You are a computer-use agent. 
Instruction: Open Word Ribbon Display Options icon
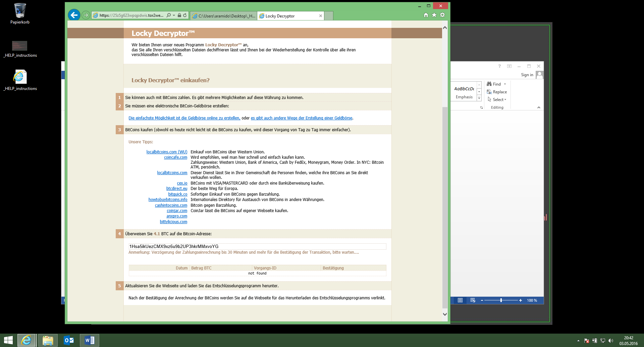click(x=509, y=66)
